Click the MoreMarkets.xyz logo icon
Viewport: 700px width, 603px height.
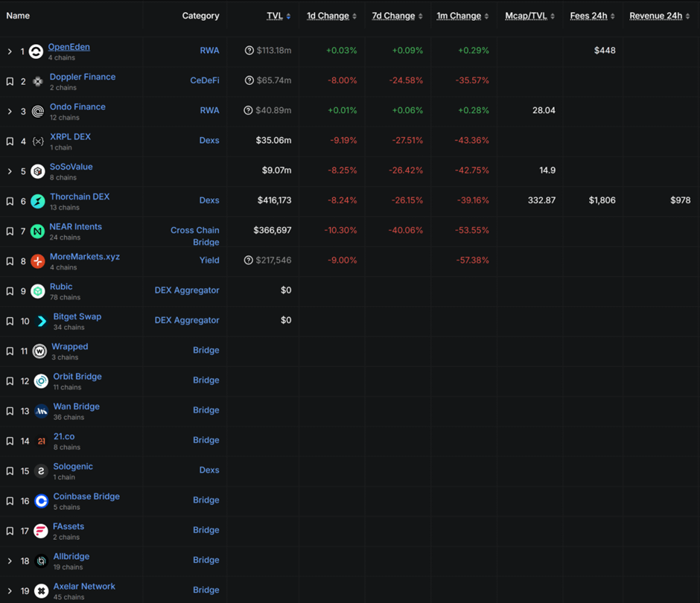[x=38, y=261]
